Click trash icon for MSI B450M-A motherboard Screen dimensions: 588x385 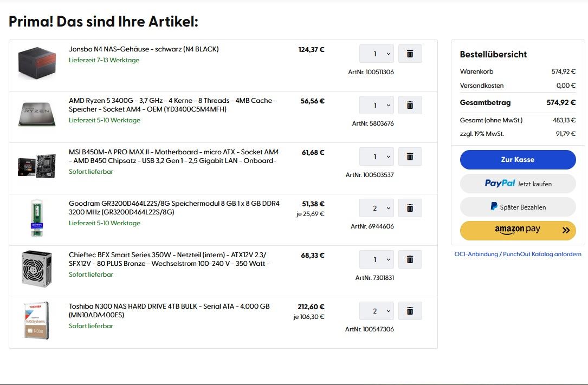[410, 156]
